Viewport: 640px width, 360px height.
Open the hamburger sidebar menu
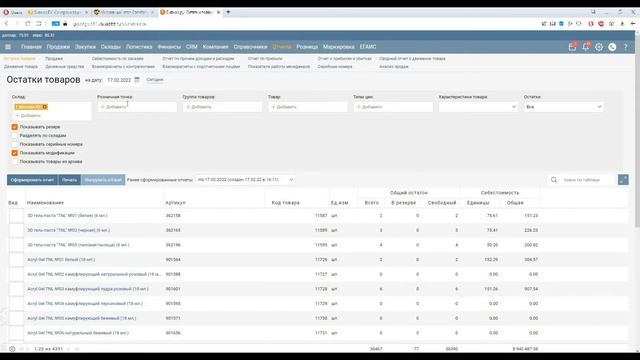8,47
